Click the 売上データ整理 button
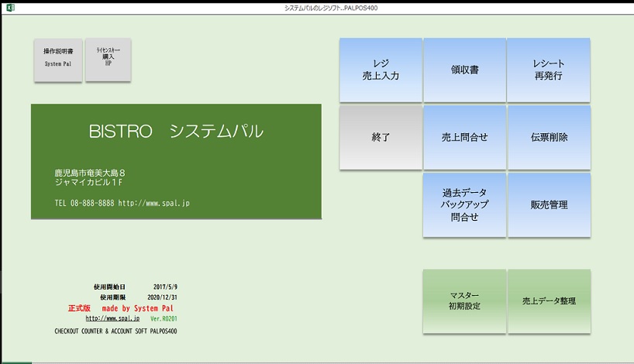This screenshot has height=364, width=634. 549,301
